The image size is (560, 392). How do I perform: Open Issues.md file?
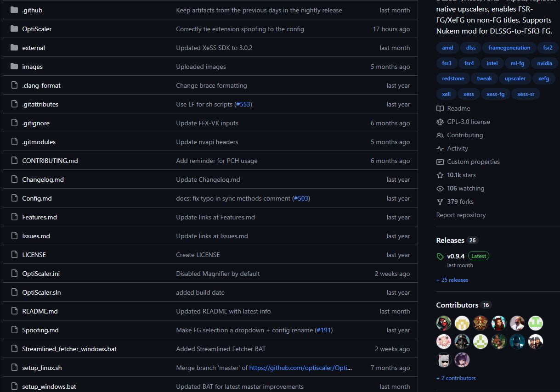pos(36,236)
